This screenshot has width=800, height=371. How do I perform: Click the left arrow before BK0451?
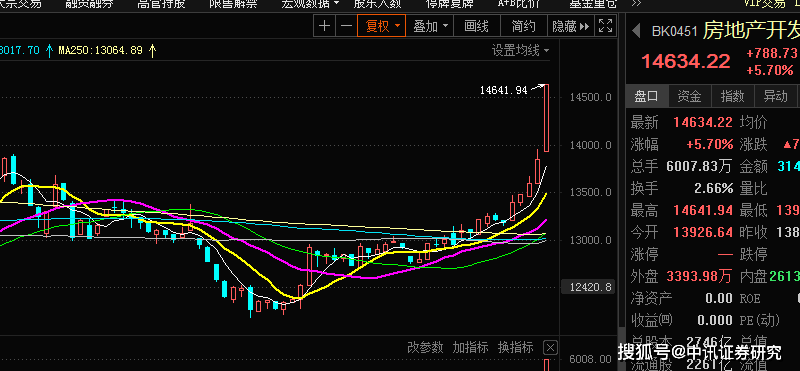tap(636, 31)
